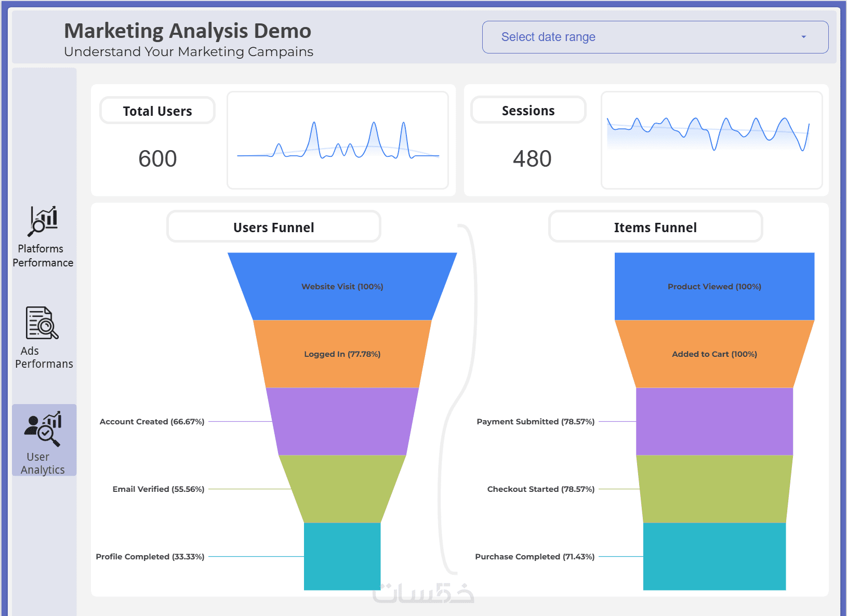Click the Total Users card title
This screenshot has width=847, height=616.
tap(157, 111)
